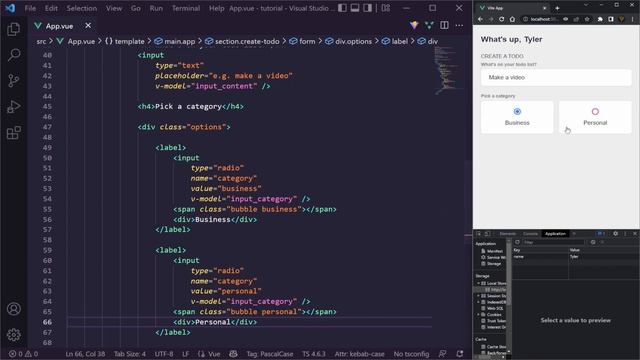Open DevTools settings gear

616,233
